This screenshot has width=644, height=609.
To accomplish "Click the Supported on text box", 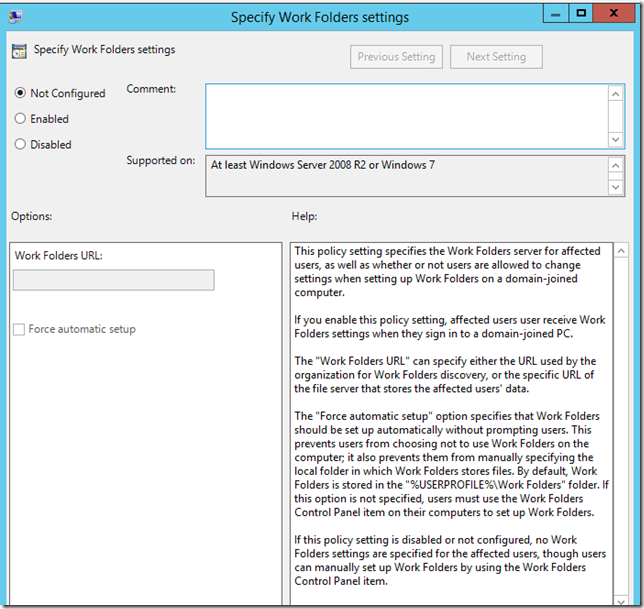I will [x=405, y=175].
